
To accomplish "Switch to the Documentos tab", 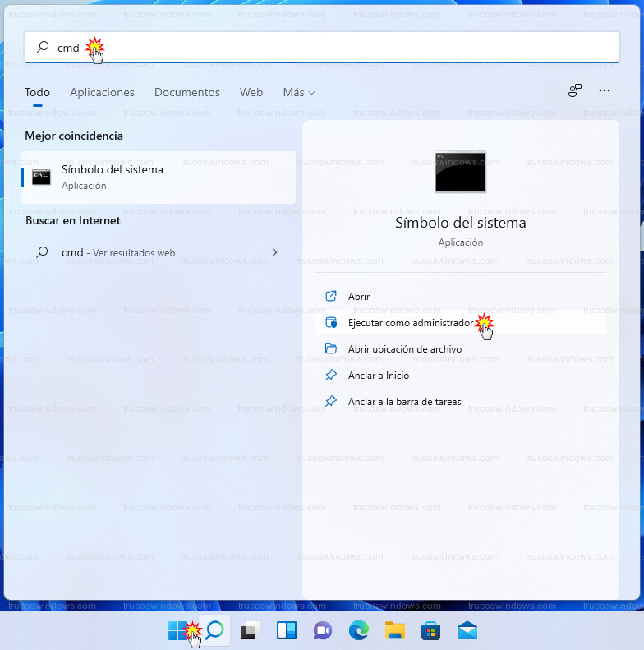I will [187, 93].
